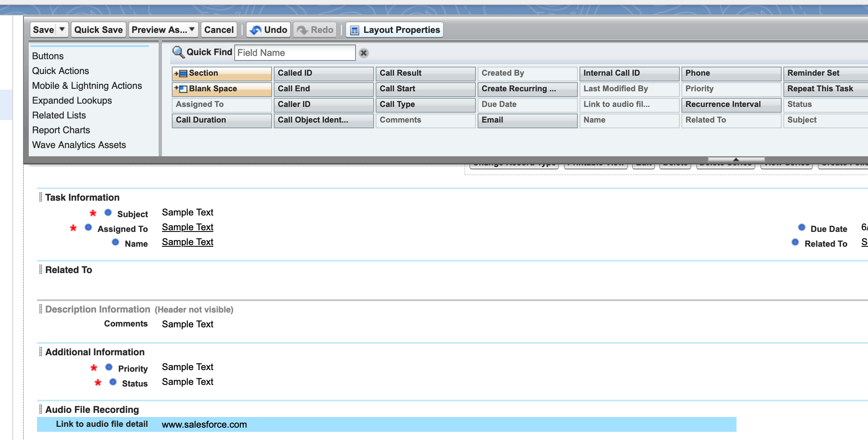Grab the Task Information section handle
868x440 pixels.
(41, 197)
